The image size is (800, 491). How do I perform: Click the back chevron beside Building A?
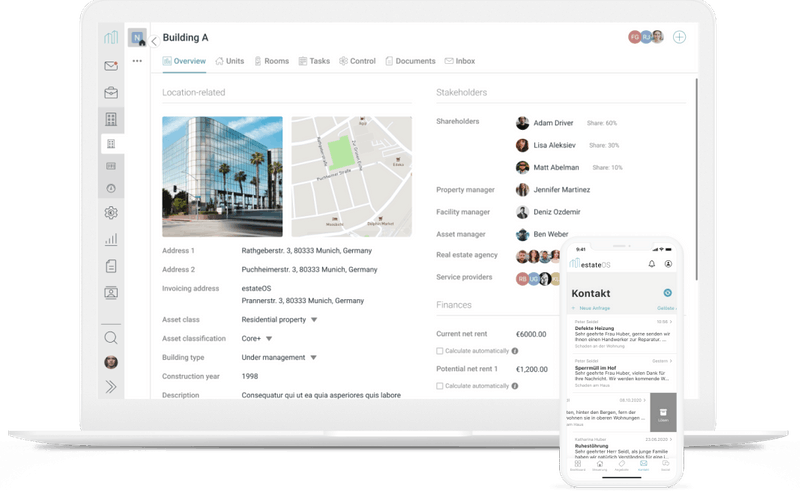154,42
